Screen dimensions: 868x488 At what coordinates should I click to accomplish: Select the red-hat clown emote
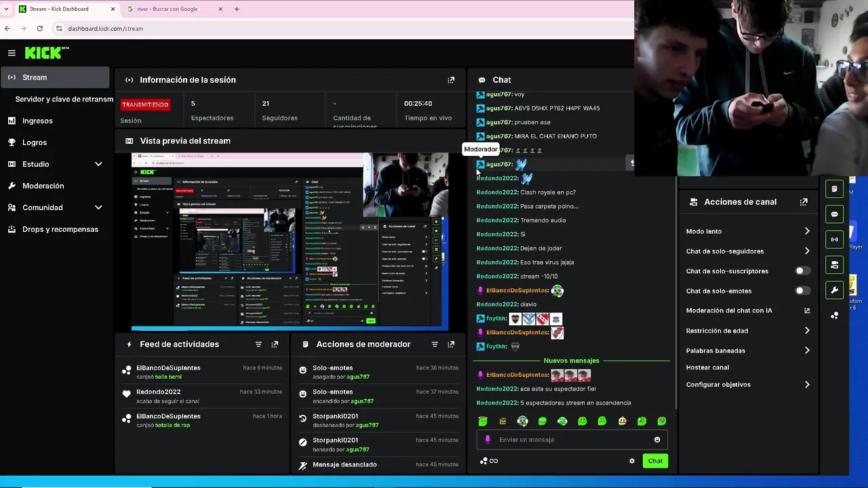tap(622, 421)
